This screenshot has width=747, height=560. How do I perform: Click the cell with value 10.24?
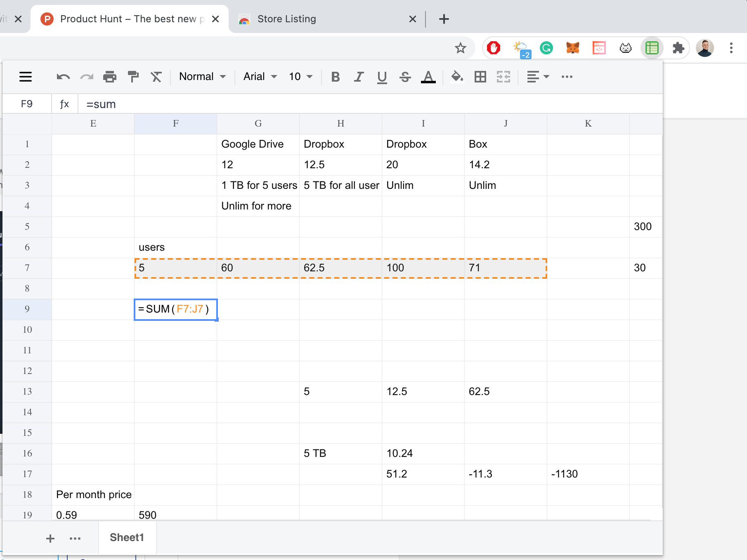423,454
